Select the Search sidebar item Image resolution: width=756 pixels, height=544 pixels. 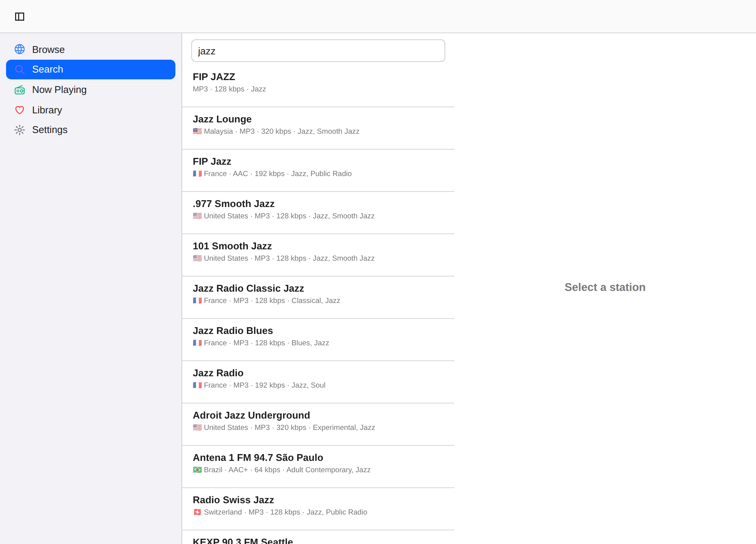[x=91, y=70]
